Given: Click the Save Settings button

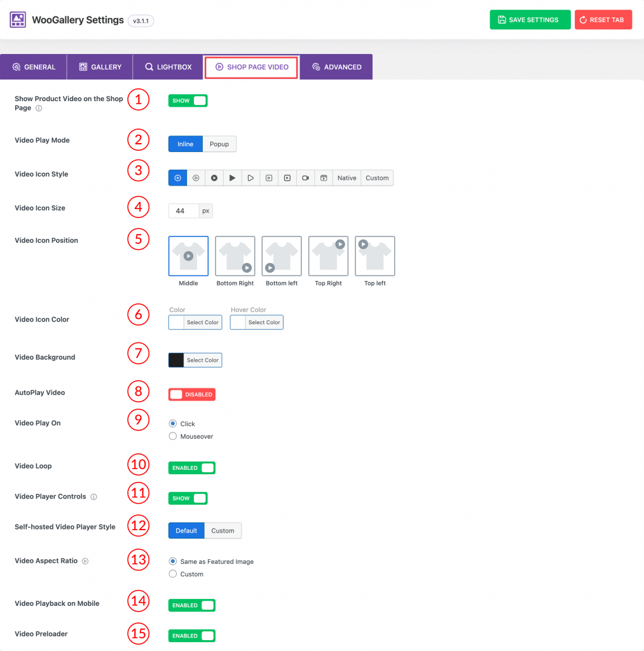Looking at the screenshot, I should pyautogui.click(x=530, y=20).
